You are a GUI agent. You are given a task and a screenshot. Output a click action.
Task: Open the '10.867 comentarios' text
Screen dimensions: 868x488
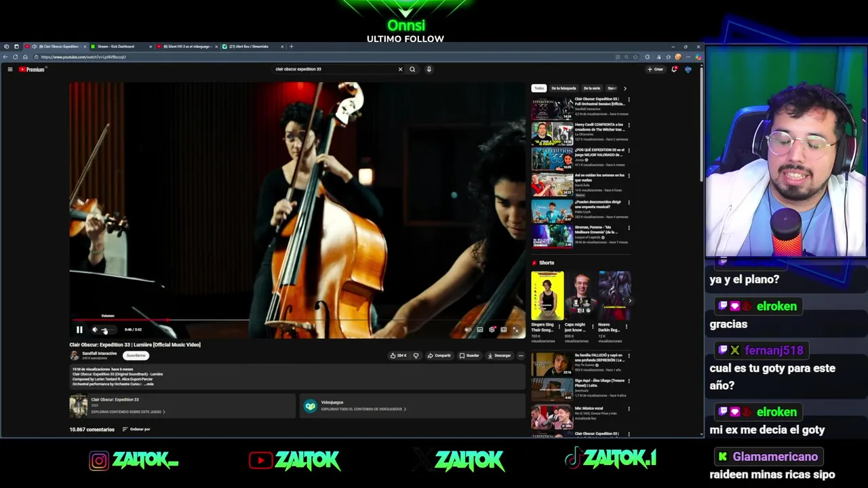pyautogui.click(x=92, y=429)
